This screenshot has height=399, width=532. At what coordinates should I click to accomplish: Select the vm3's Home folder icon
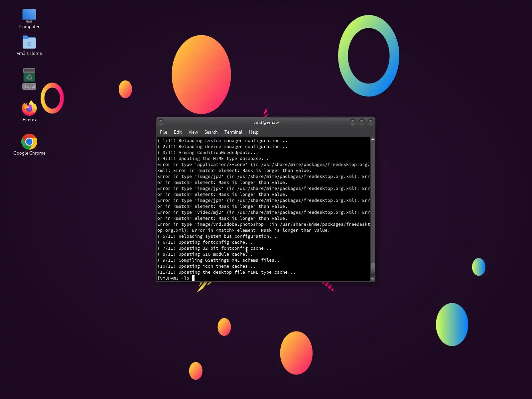click(29, 46)
